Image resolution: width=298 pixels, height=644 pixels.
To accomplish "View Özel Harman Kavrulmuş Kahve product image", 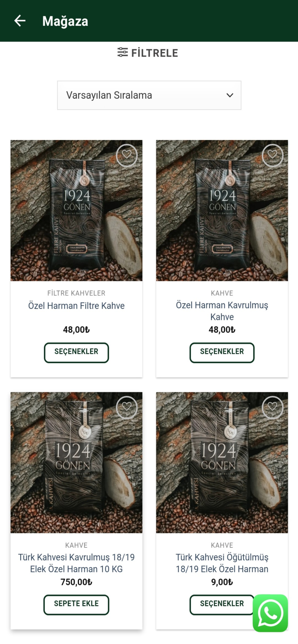I will tap(222, 210).
